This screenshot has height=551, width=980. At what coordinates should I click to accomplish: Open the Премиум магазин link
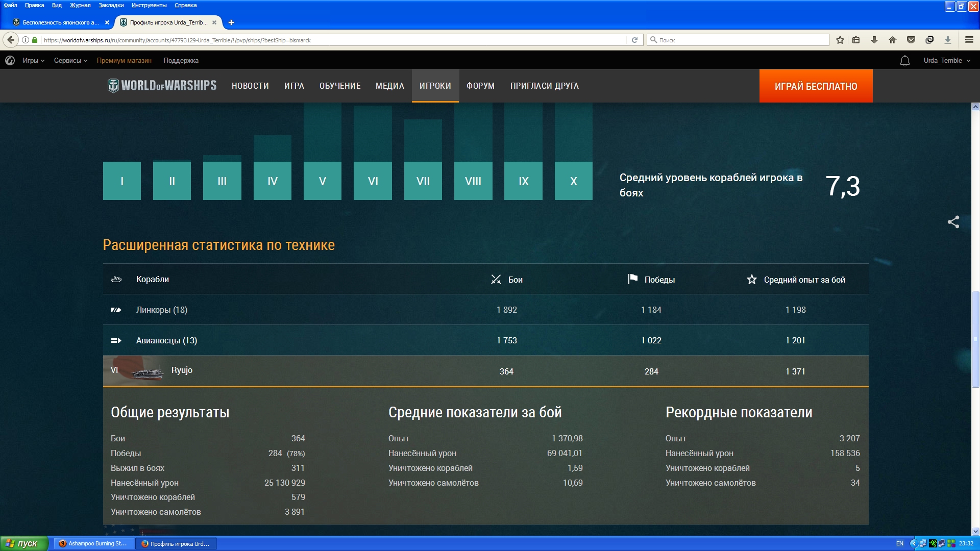124,61
